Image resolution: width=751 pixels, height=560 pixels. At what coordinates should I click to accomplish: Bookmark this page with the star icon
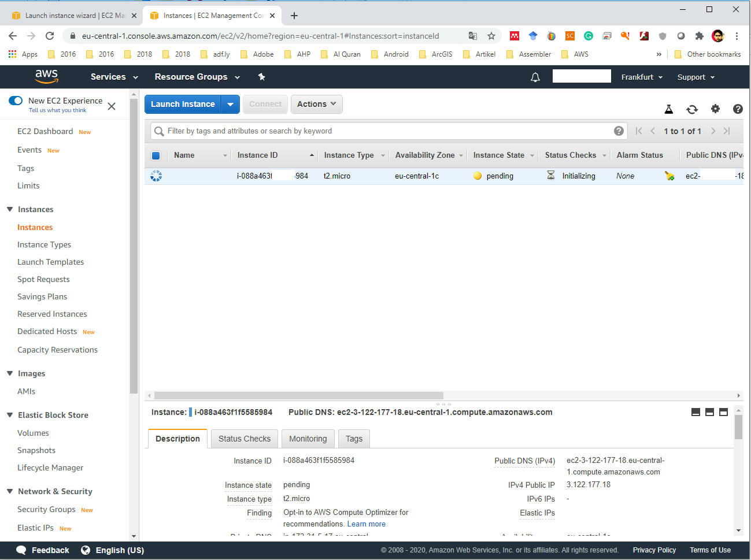click(x=491, y=36)
